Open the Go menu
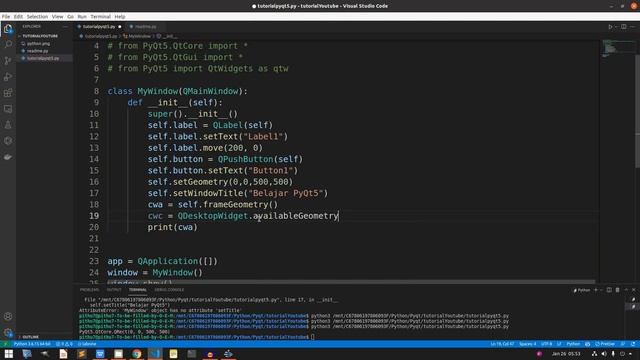640x360 pixels. click(71, 17)
